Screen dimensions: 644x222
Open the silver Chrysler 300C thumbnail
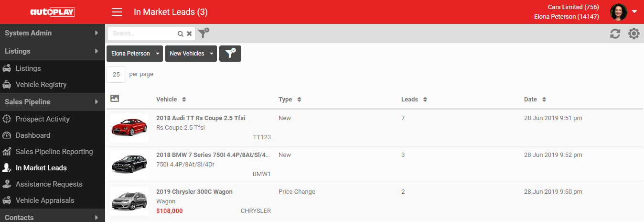click(129, 201)
